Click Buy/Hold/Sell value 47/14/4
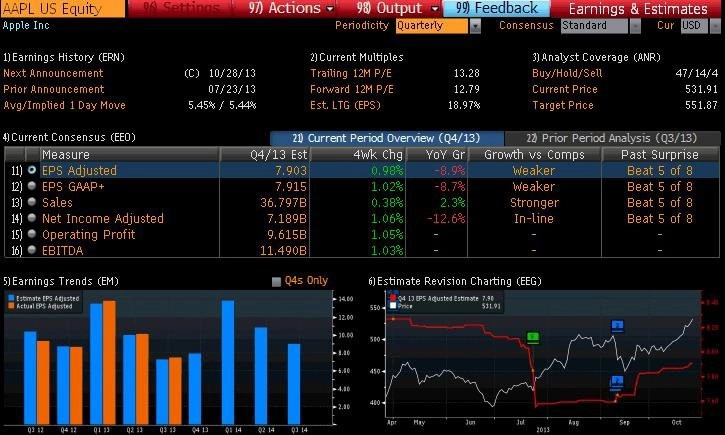The height and width of the screenshot is (435, 725). (x=696, y=74)
